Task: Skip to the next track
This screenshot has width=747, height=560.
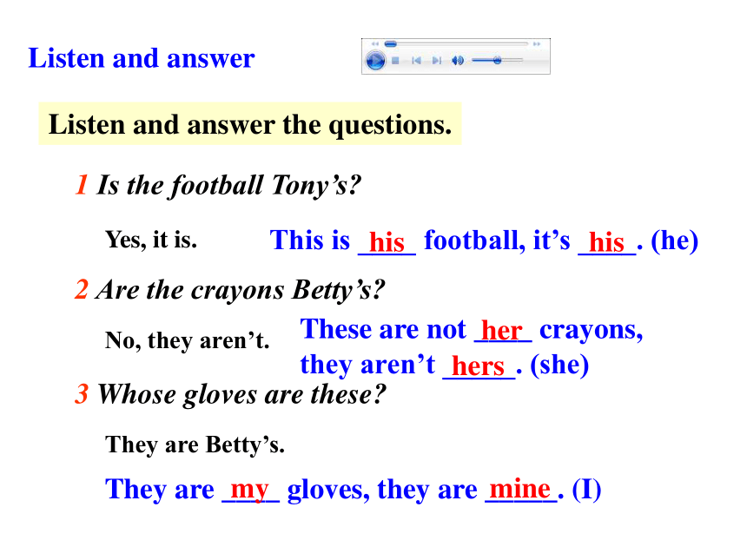Action: point(436,61)
